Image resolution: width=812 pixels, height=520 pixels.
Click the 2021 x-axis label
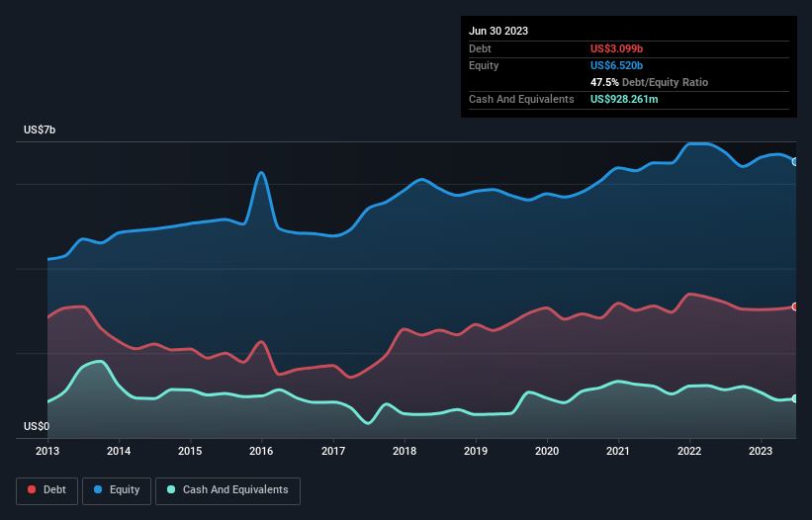tap(618, 451)
